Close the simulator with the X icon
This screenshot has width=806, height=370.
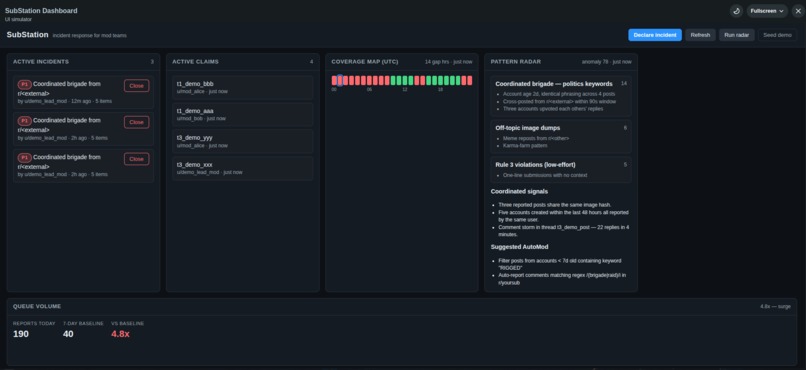[798, 11]
